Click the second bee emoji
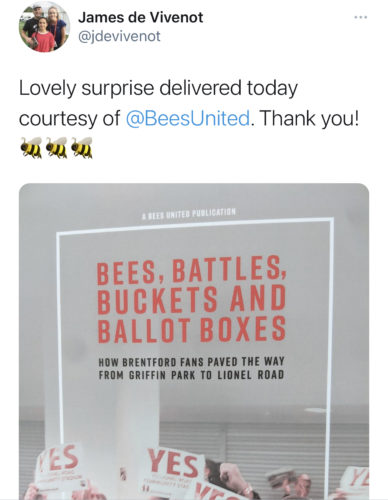Viewport: 388px width, 500px height. point(57,147)
